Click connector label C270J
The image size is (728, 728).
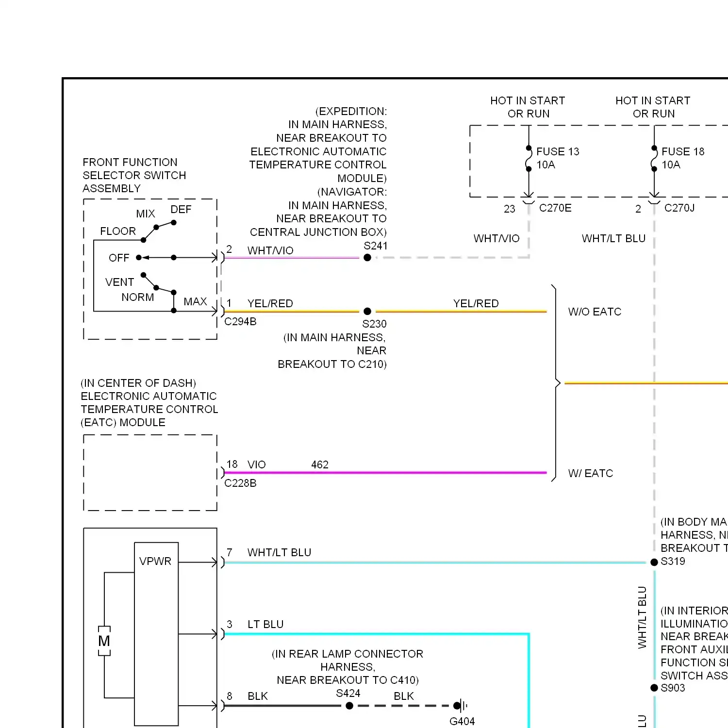click(x=679, y=208)
